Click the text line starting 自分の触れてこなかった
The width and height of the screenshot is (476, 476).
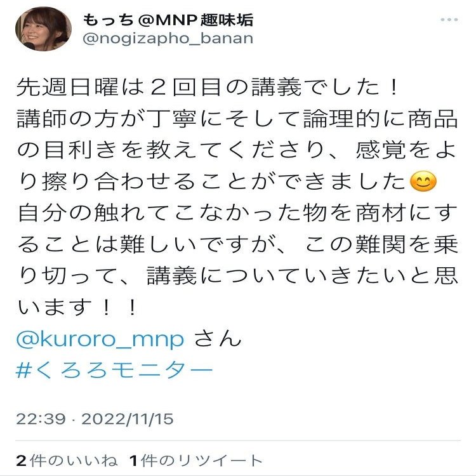pyautogui.click(x=237, y=213)
